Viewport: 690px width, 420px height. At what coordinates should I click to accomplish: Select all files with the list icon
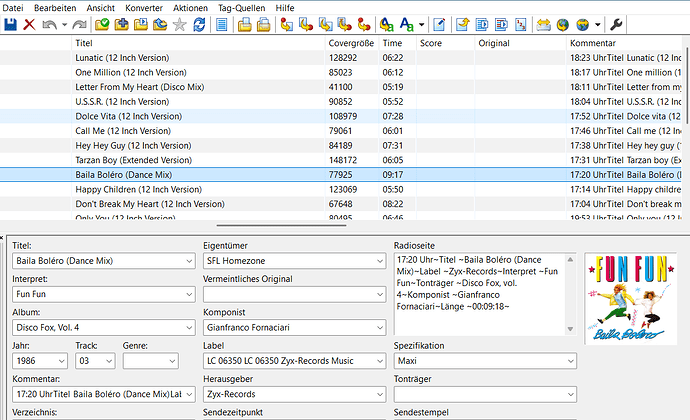click(x=222, y=25)
